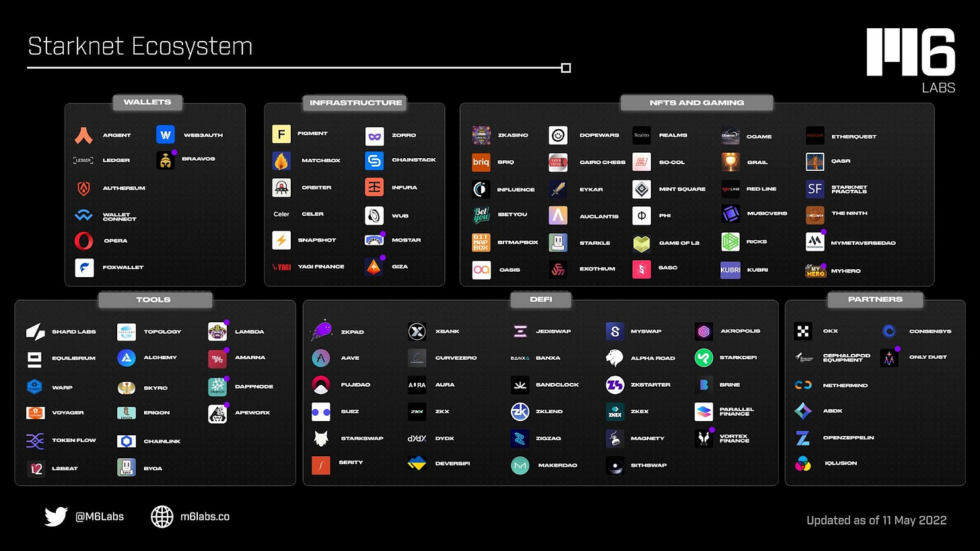Click the Zklend circular icon
Screen dimensions: 980x551
tap(520, 412)
